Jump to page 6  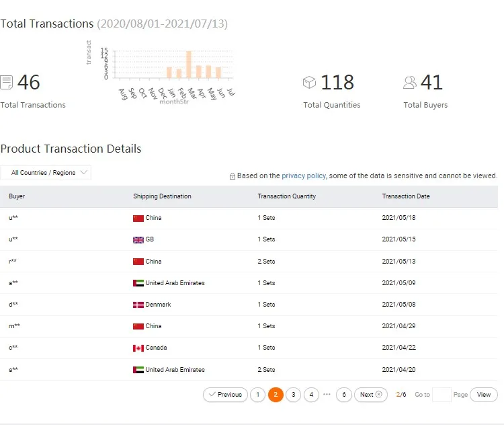[344, 395]
